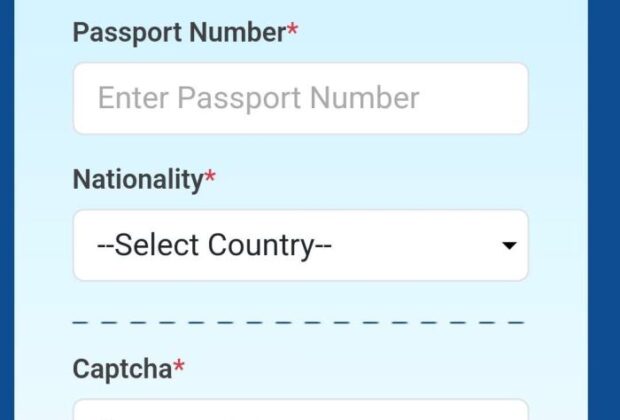Image resolution: width=620 pixels, height=420 pixels.
Task: Click the dashed separator line above Captcha
Action: (x=300, y=323)
